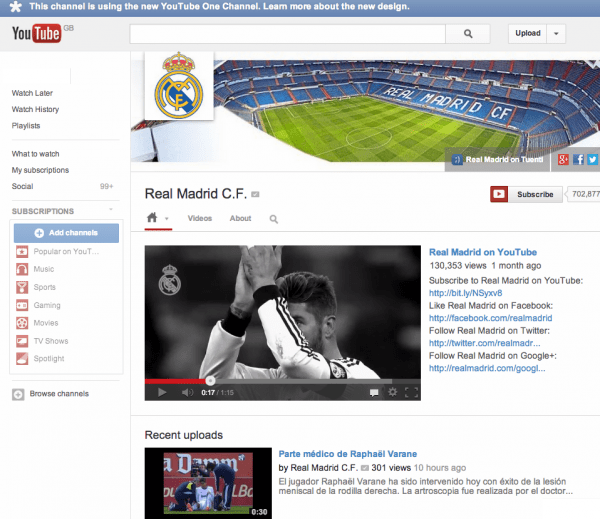Click the YouTube logo
Screen dimensions: 600x519
pyautogui.click(x=37, y=33)
